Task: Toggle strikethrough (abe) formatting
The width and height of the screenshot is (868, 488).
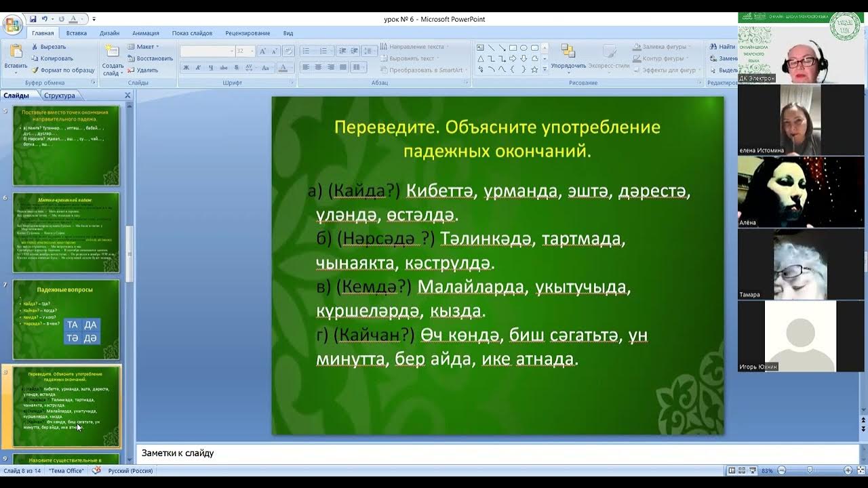Action: 224,67
